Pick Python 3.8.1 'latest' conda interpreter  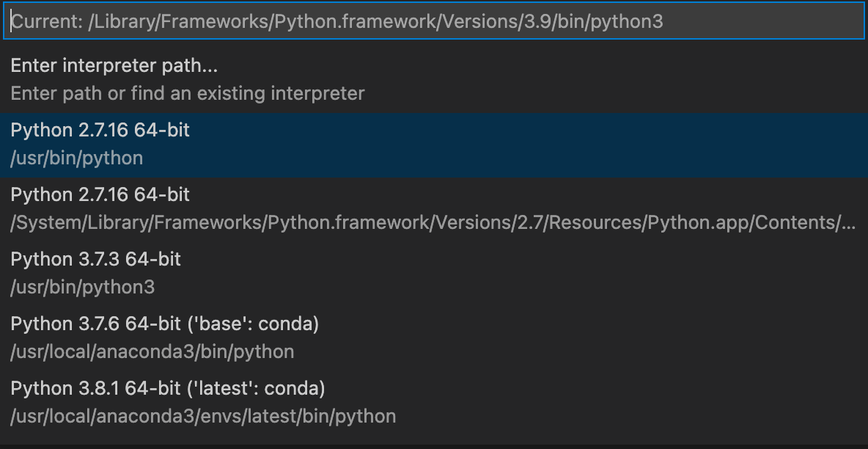click(434, 402)
